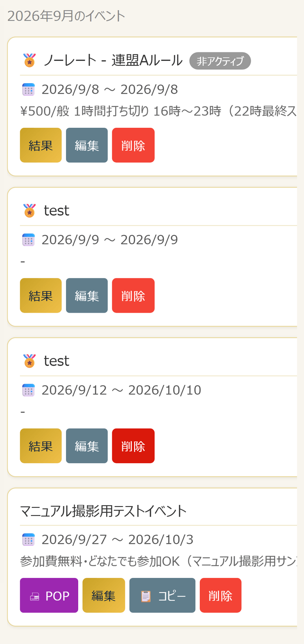Open POP printing for マニュアル撮影用テストイベント

coord(49,595)
